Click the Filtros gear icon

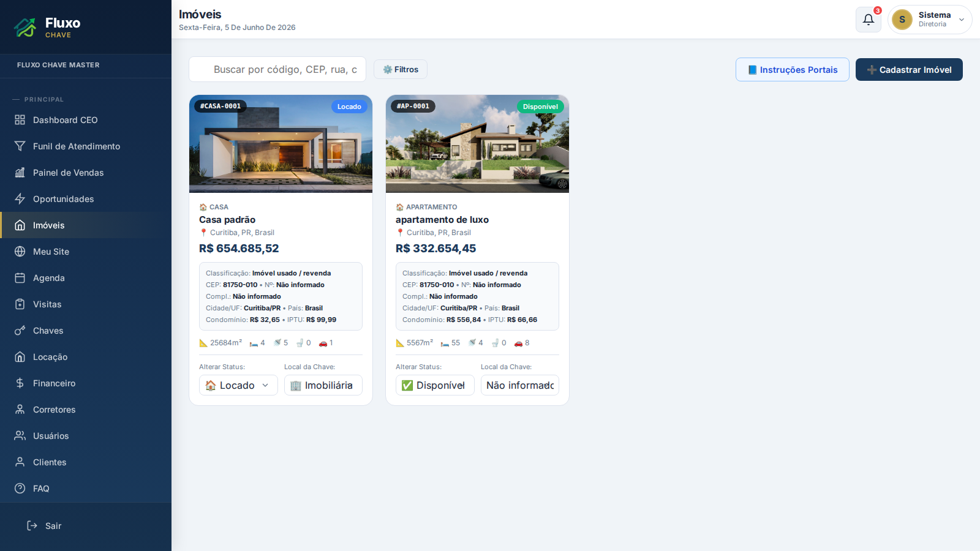(387, 70)
